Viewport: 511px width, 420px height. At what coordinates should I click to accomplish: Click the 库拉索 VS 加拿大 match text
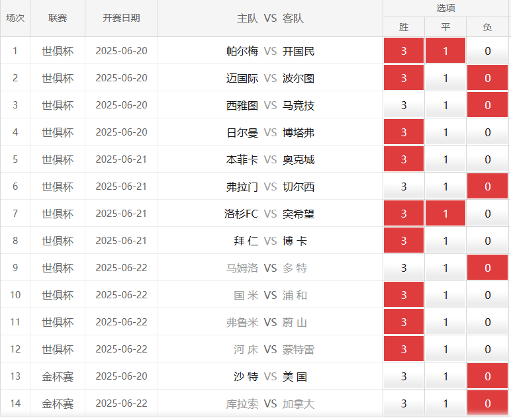[x=270, y=403]
